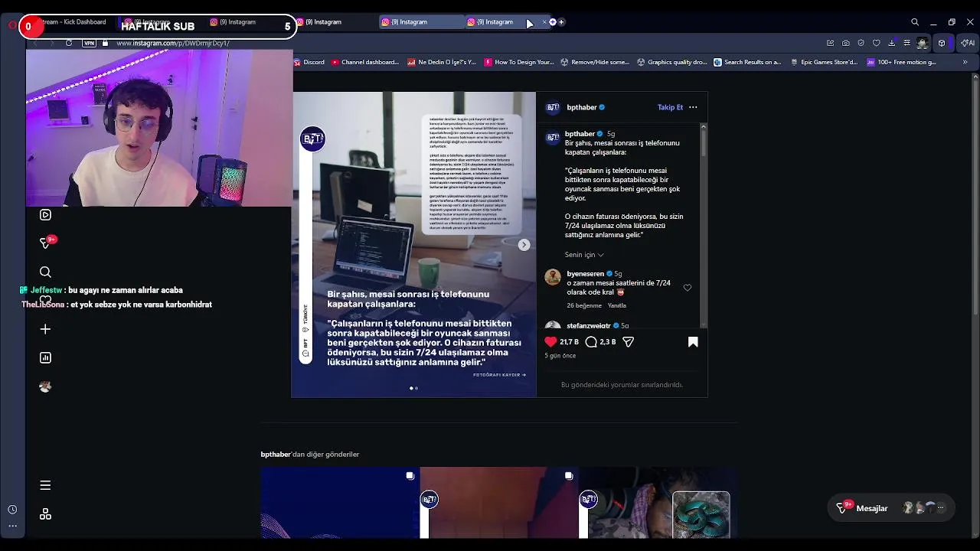Close the last Instagram tab
Viewport: 980px width, 551px height.
click(544, 22)
